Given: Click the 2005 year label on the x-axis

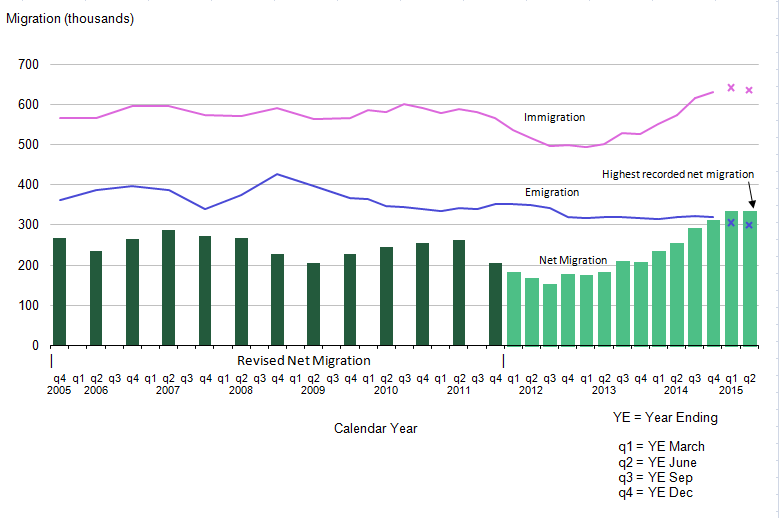Looking at the screenshot, I should pos(60,390).
